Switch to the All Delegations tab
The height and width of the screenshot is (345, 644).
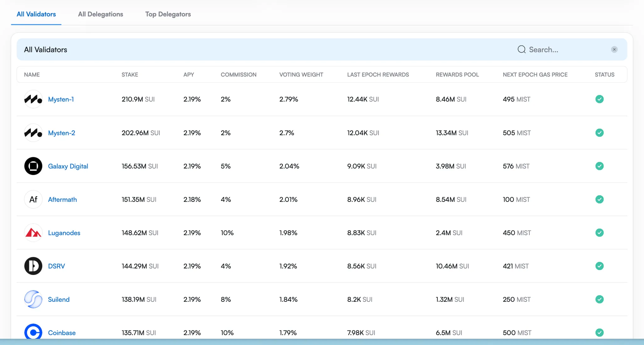(x=100, y=14)
